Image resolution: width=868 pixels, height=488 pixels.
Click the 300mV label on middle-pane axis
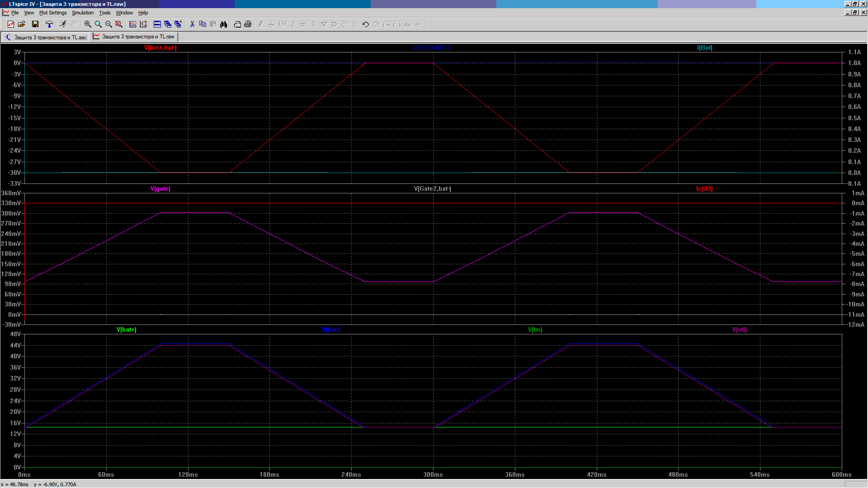[x=11, y=213]
